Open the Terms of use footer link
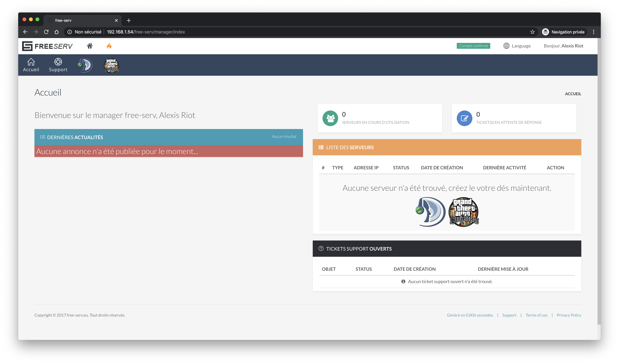Viewport: 619px width, 364px height. (536, 315)
